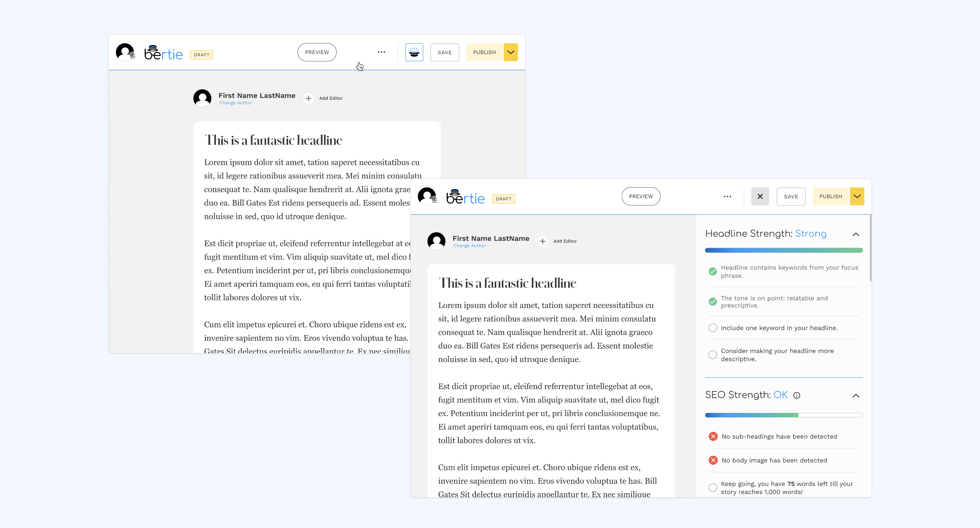
Task: Click Preview button in front window
Action: (x=641, y=196)
